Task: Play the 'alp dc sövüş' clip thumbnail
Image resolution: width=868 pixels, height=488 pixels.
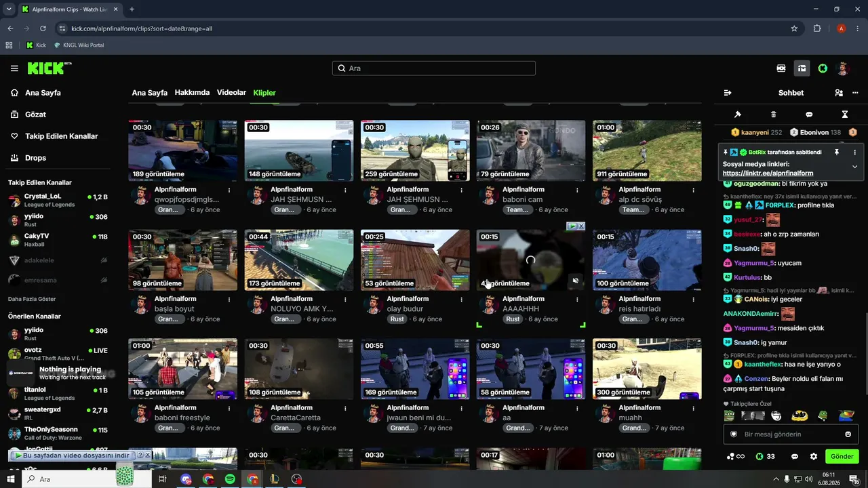Action: pos(647,150)
